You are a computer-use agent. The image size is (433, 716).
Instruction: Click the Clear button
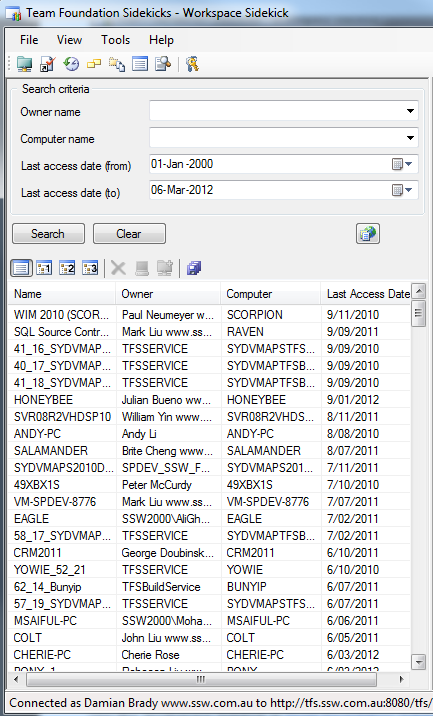click(129, 234)
